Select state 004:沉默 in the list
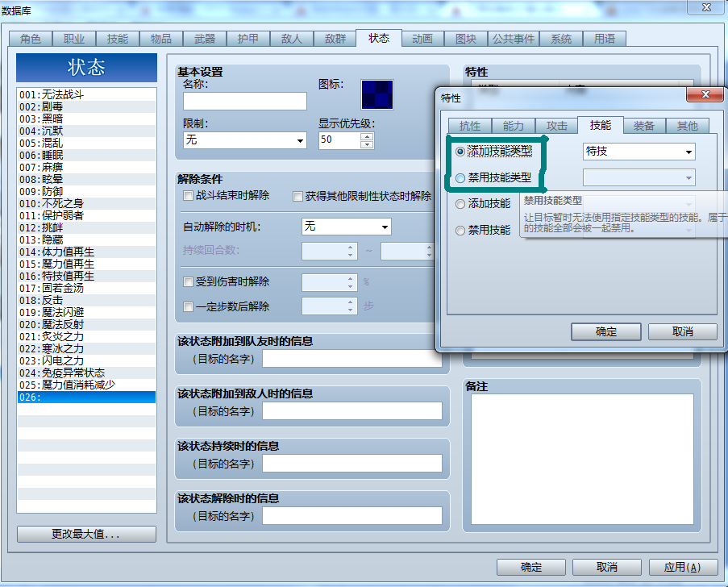Viewport: 728px width, 587px height. point(86,131)
